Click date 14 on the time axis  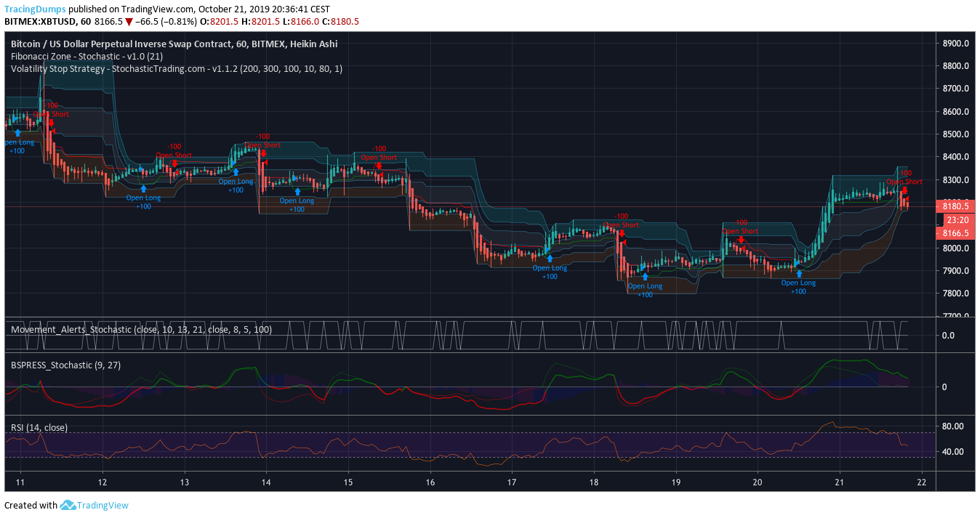point(266,482)
